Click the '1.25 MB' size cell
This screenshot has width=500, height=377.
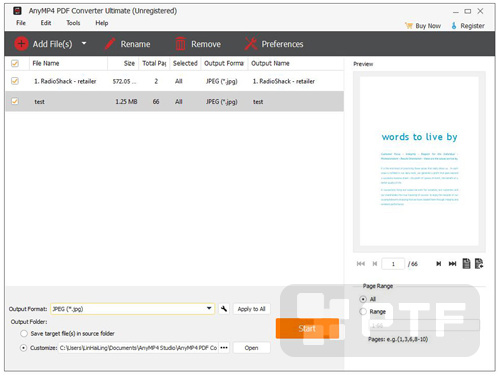tap(126, 101)
